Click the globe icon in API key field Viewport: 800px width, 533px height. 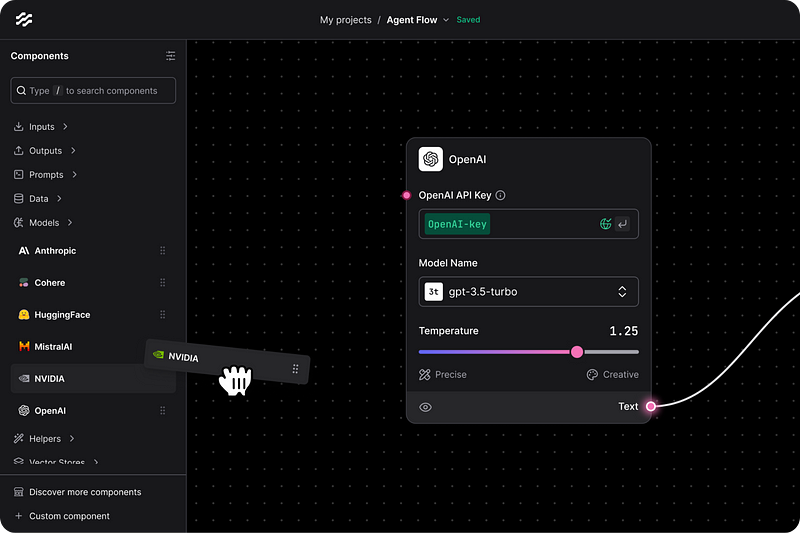[605, 225]
